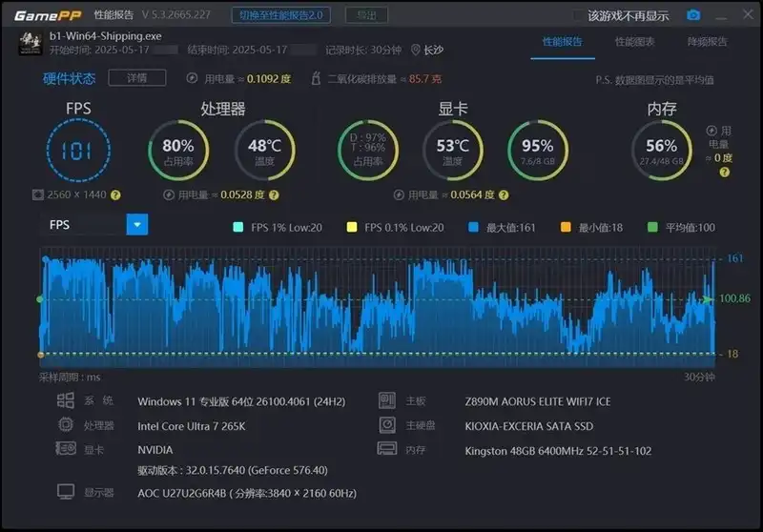Viewport: 763px width, 532px height.
Task: Click the GamePP logo
Action: (x=48, y=15)
